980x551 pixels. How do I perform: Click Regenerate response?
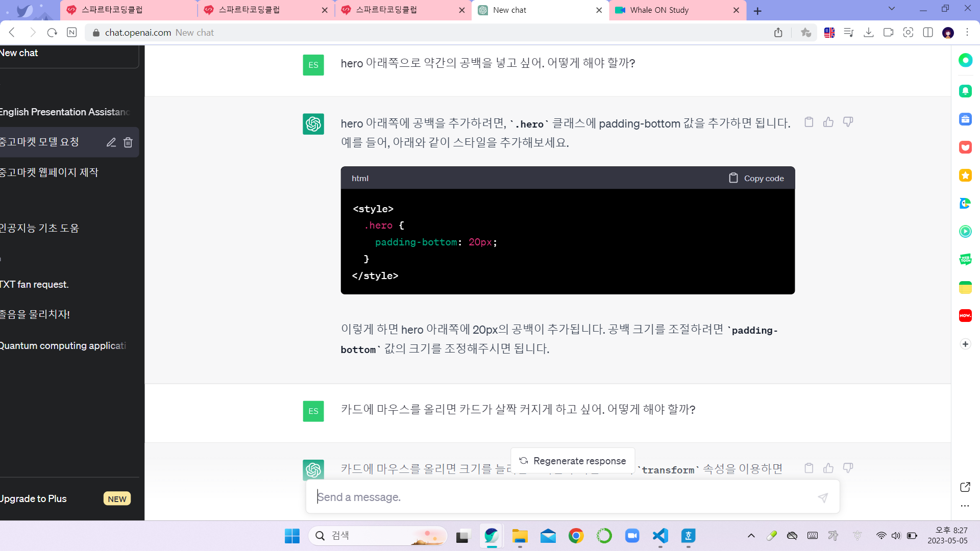(573, 461)
